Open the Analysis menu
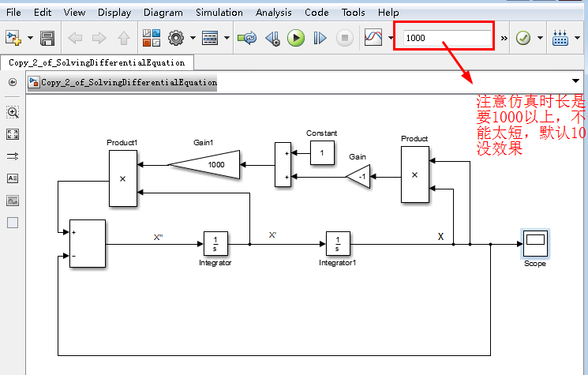The width and height of the screenshot is (588, 375). coord(273,13)
